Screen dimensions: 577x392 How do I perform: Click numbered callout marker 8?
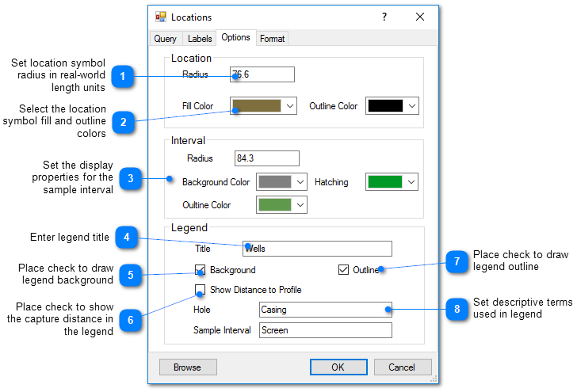click(457, 309)
